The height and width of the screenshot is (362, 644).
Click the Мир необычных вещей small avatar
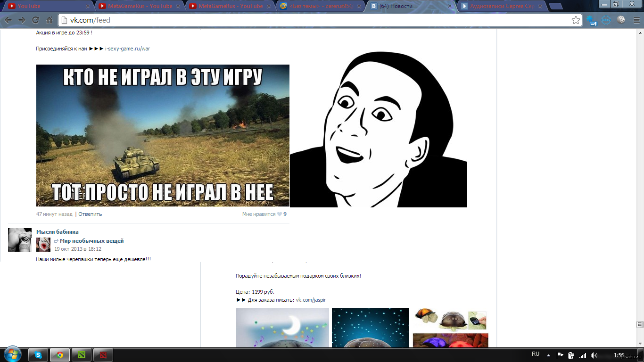click(43, 245)
